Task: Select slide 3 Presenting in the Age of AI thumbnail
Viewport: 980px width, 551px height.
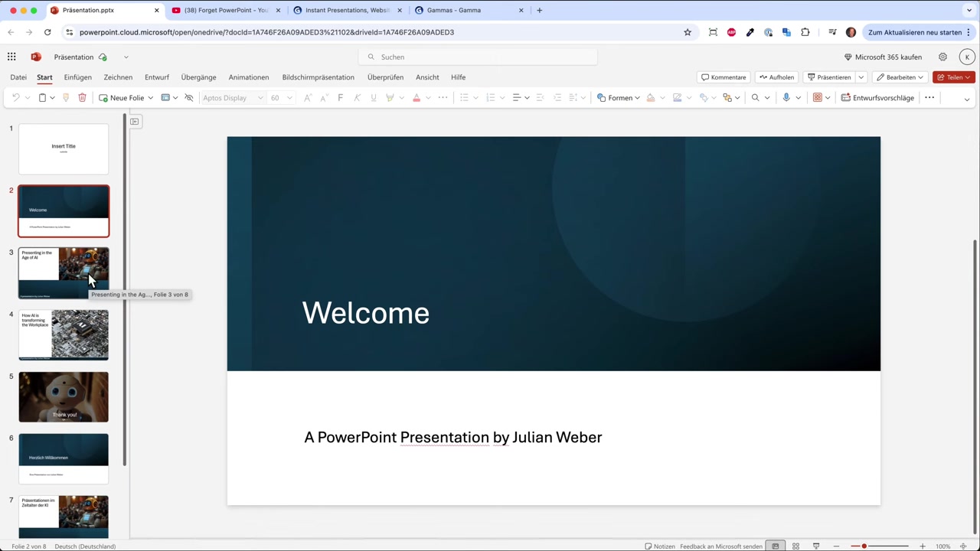Action: 64,273
